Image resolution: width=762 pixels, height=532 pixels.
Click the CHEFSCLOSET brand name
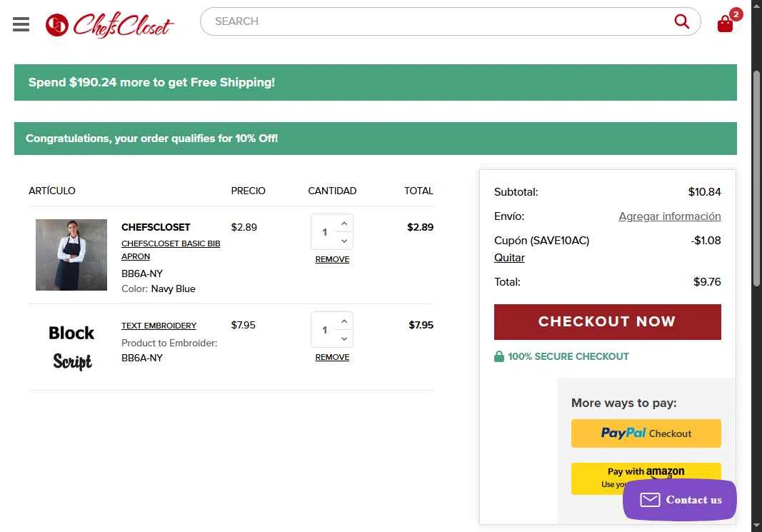tap(156, 227)
